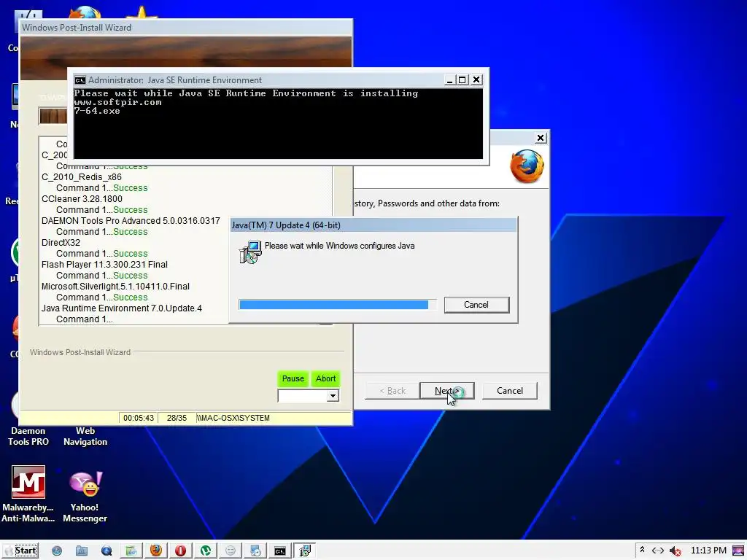Click the picture viewer taskbar button
Screen dimensions: 747x560
[131, 551]
